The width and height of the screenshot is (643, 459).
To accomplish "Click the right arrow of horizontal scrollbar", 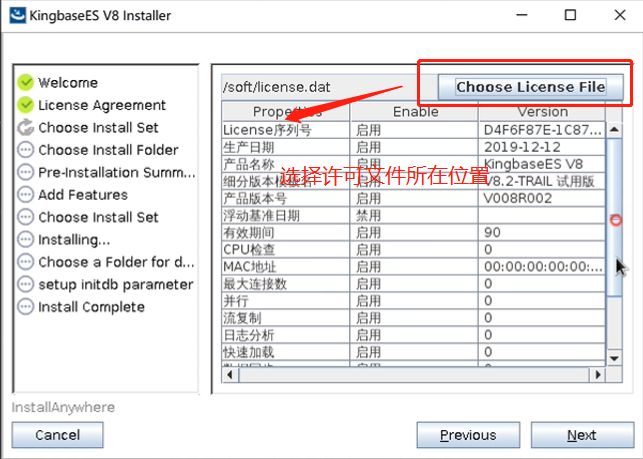I will pos(598,375).
